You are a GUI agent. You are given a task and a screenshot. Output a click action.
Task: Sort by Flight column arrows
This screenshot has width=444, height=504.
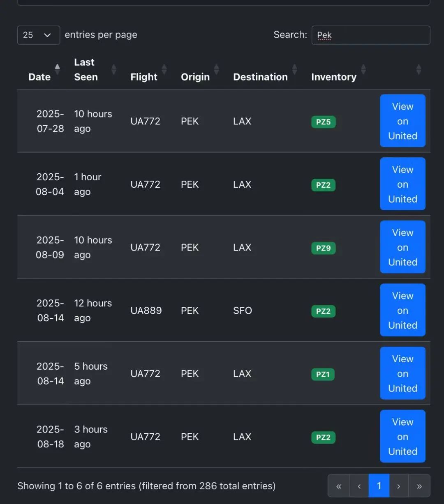[164, 69]
